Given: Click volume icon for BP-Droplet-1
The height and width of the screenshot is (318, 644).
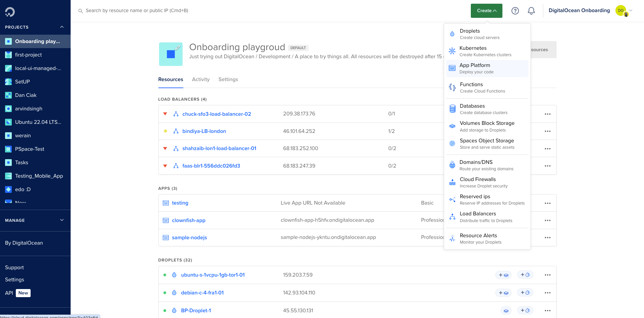Looking at the screenshot, I should tap(506, 311).
